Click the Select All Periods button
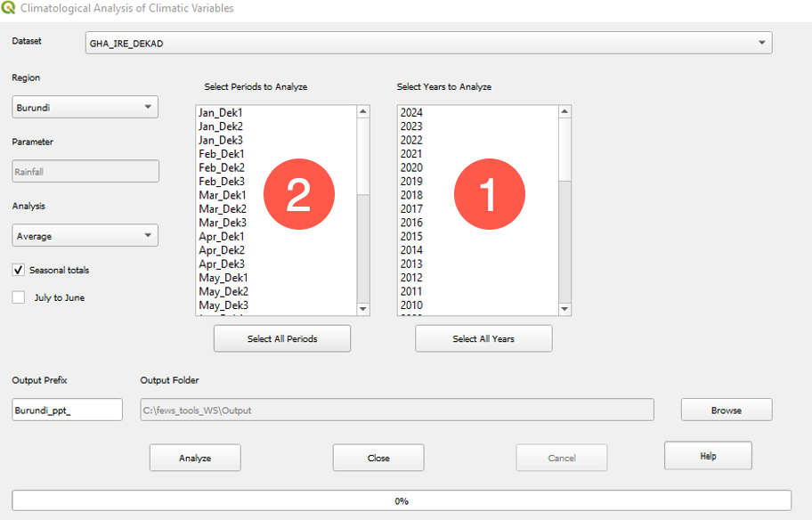The image size is (812, 520). [x=281, y=338]
